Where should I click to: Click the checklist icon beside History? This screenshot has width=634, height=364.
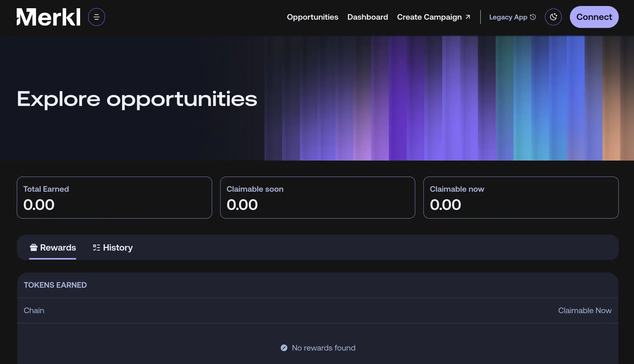click(x=96, y=248)
